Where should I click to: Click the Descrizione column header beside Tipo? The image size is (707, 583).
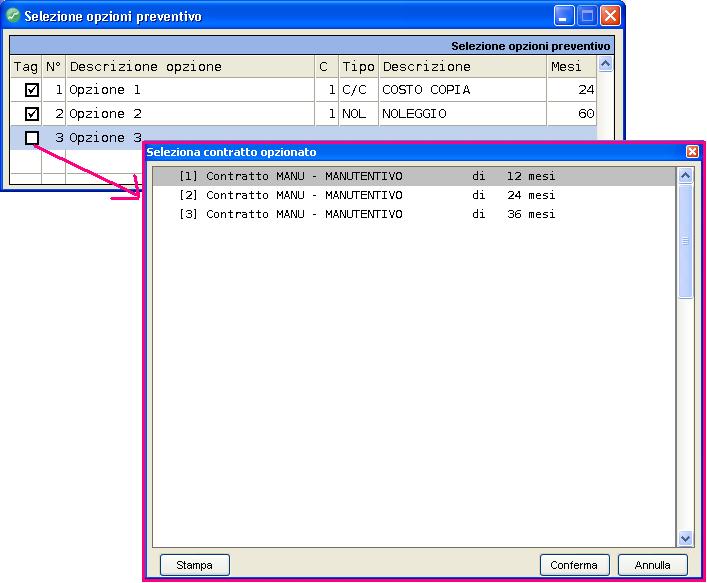(463, 67)
